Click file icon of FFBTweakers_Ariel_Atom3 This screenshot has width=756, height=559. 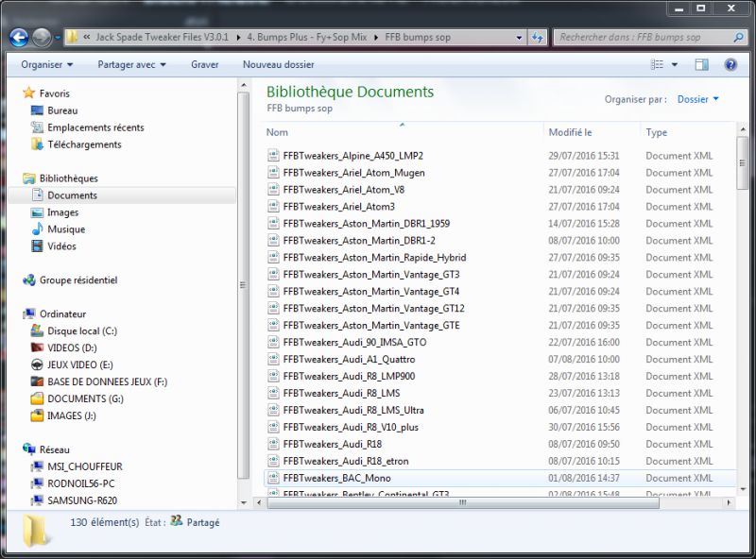tap(273, 206)
